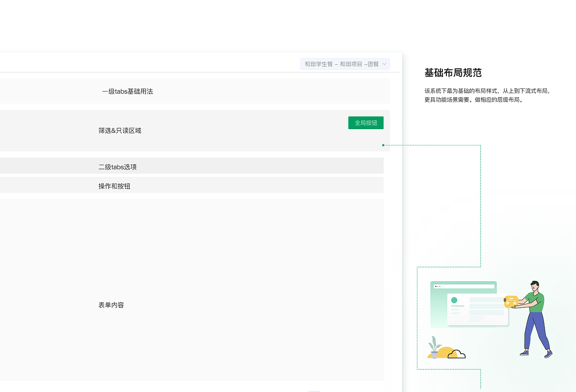
Task: Click the green connector dot below the 全局按钮 area
Action: (383, 145)
